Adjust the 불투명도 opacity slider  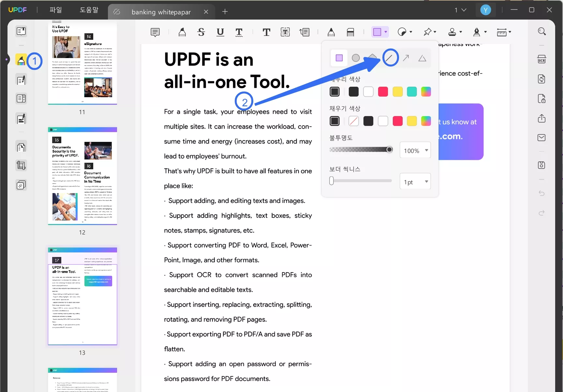click(x=361, y=150)
